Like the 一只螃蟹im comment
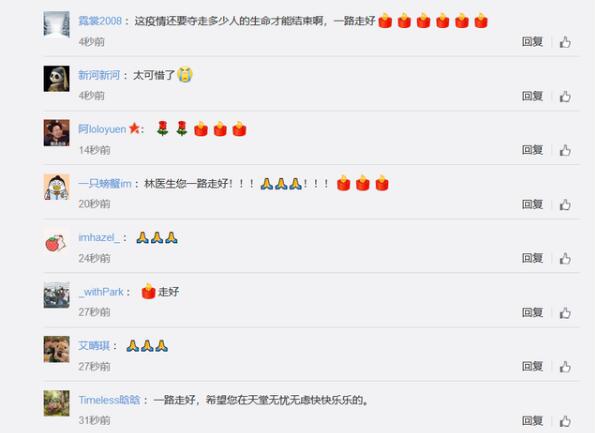Image resolution: width=595 pixels, height=433 pixels. click(x=565, y=205)
